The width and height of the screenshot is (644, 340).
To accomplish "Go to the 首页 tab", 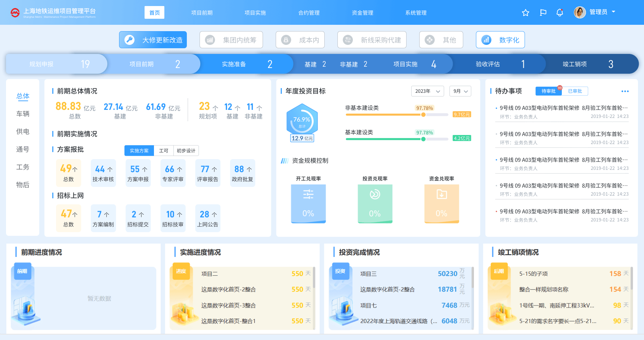I will (x=155, y=12).
